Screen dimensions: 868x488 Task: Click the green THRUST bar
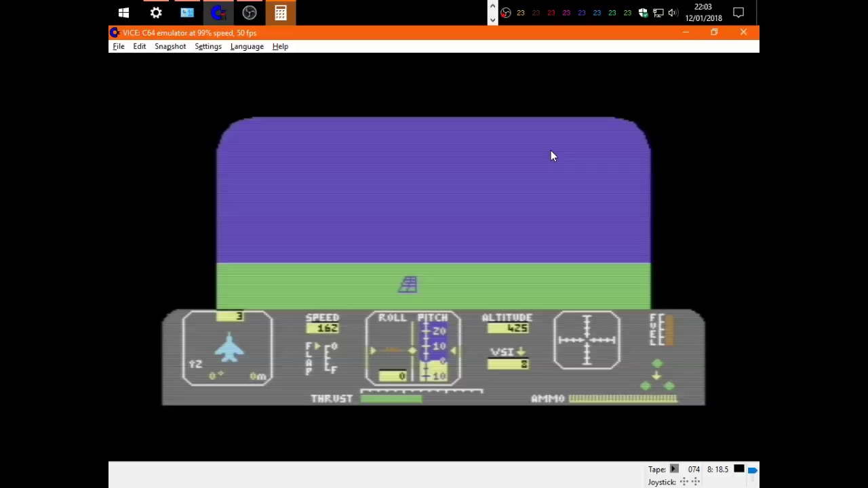pyautogui.click(x=391, y=399)
